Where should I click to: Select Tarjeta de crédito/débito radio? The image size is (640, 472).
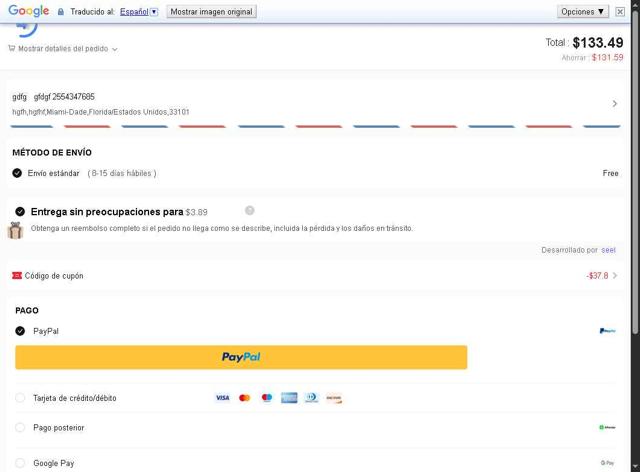20,397
